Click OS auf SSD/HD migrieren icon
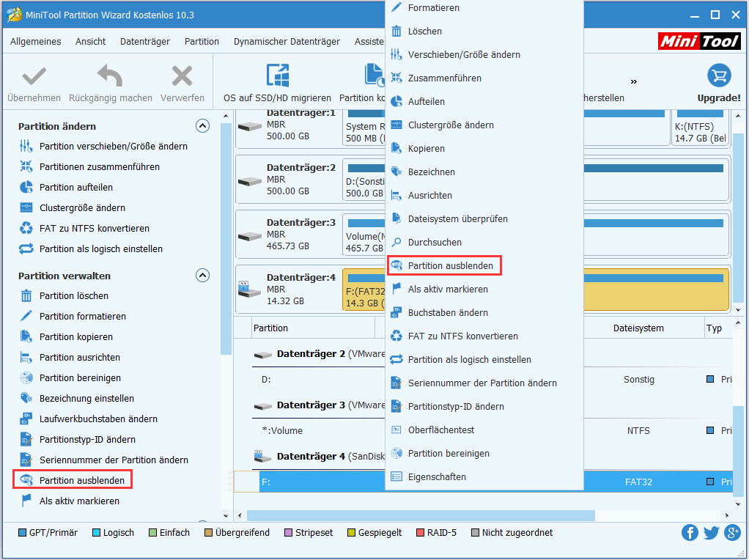 click(x=277, y=75)
